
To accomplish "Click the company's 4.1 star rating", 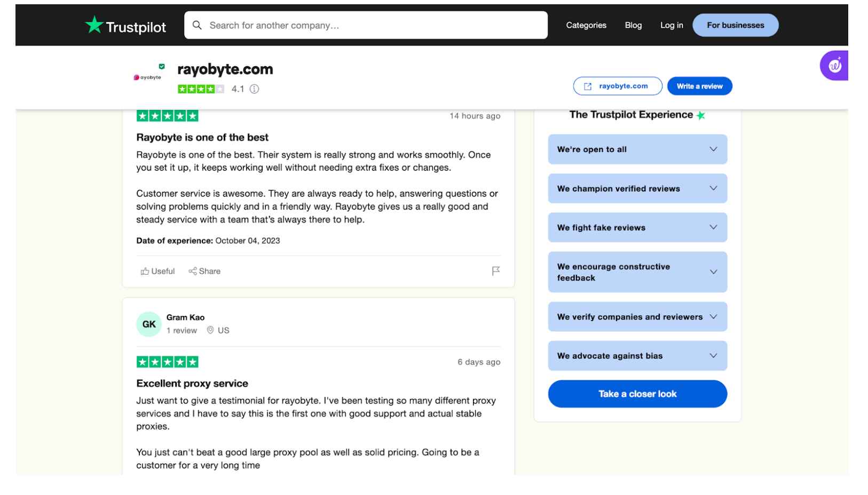I will (x=201, y=89).
